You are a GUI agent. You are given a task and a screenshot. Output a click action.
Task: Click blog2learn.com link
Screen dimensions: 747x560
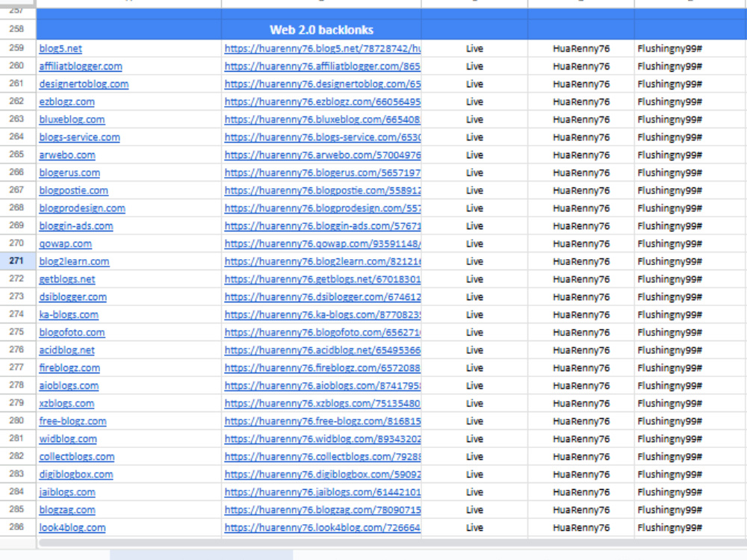point(74,261)
